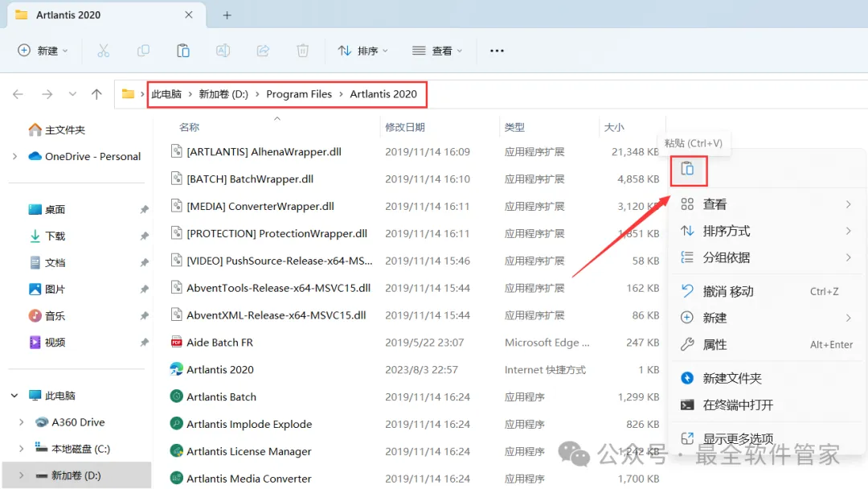The width and height of the screenshot is (868, 489).
Task: Collapse the This PC (此电脑) tree node
Action: click(15, 396)
